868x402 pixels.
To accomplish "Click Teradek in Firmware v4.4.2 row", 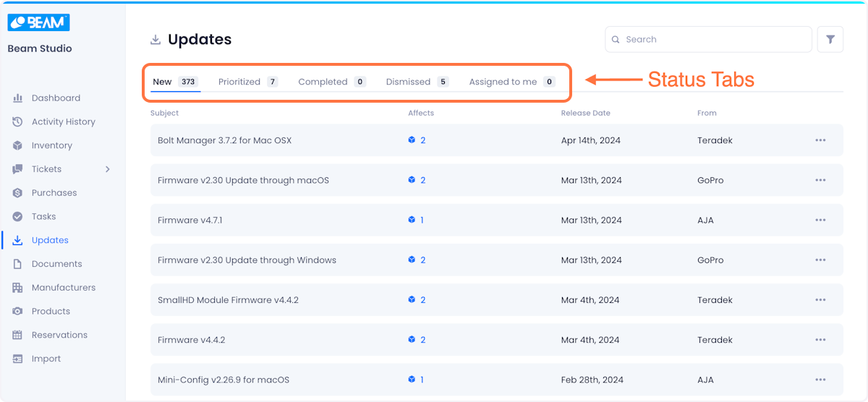I will [715, 340].
